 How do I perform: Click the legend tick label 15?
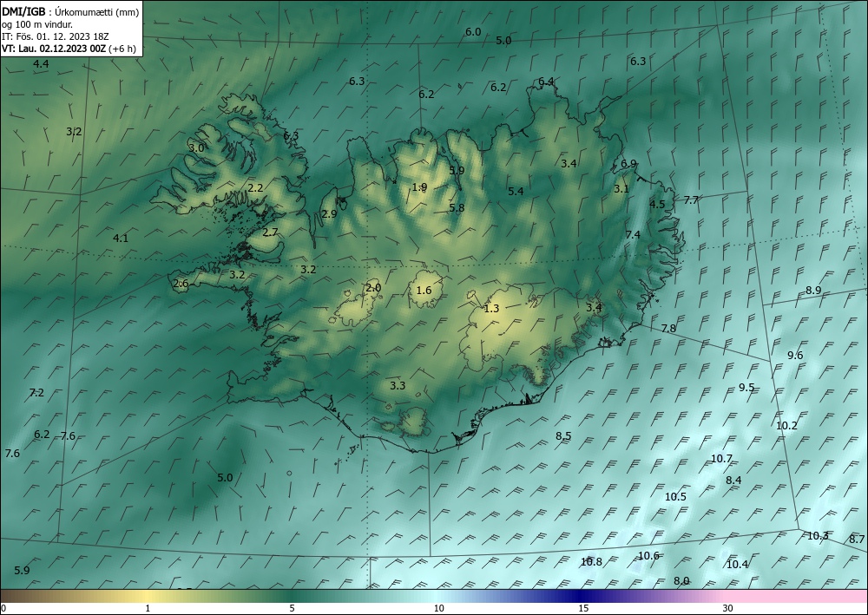[583, 609]
